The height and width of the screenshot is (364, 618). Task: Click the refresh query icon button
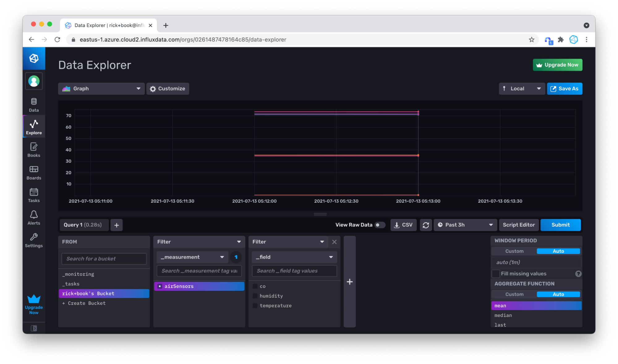coord(426,225)
